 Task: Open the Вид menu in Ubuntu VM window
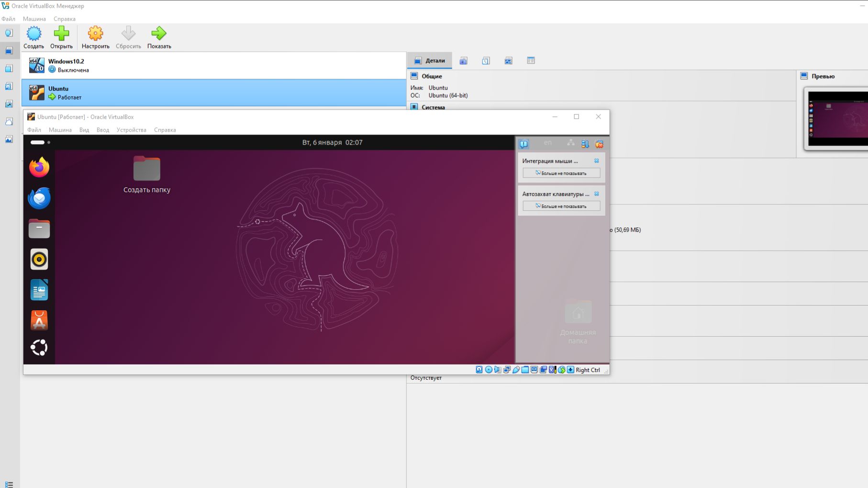click(x=84, y=130)
